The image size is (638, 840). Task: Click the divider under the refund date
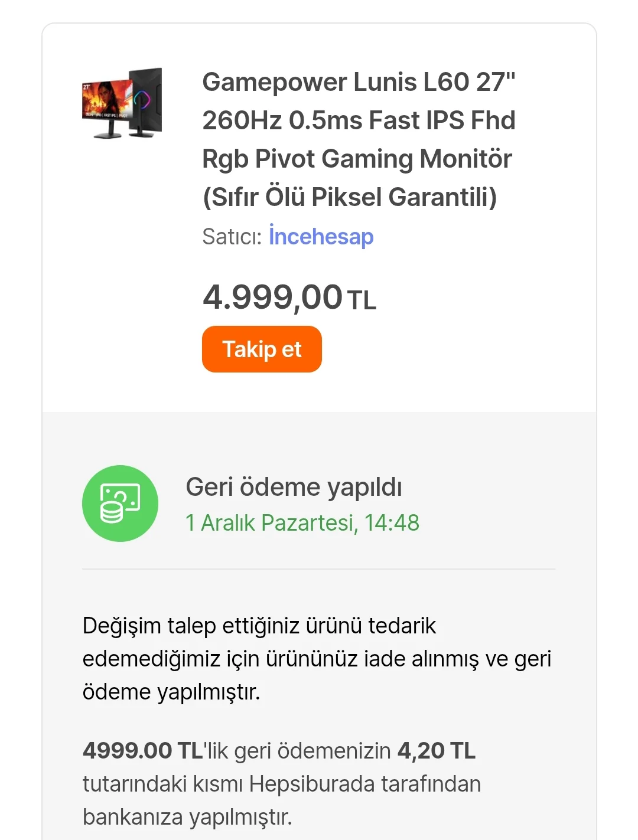319,569
